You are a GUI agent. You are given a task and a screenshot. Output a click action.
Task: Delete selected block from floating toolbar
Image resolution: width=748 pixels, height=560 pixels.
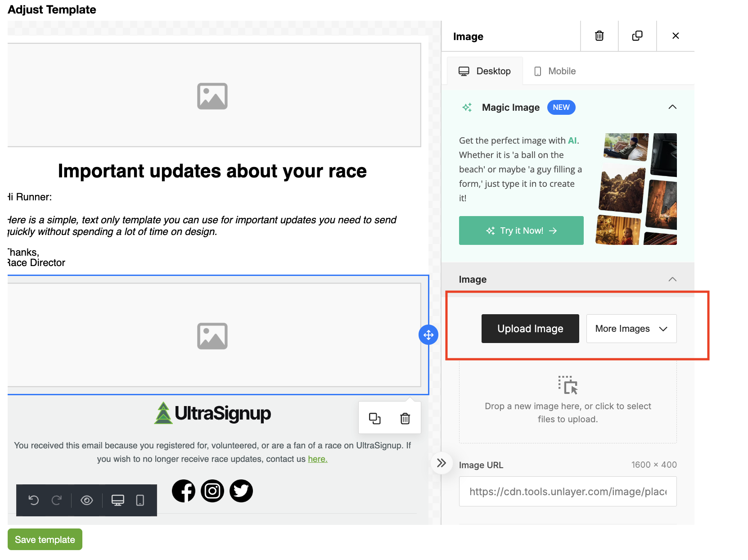[405, 419]
